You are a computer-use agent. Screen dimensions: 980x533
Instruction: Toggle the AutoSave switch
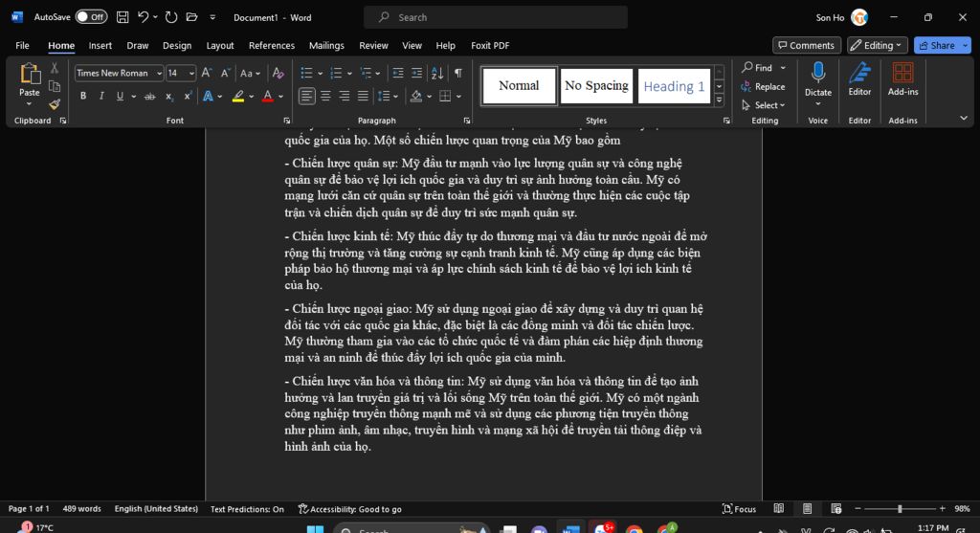(x=91, y=17)
